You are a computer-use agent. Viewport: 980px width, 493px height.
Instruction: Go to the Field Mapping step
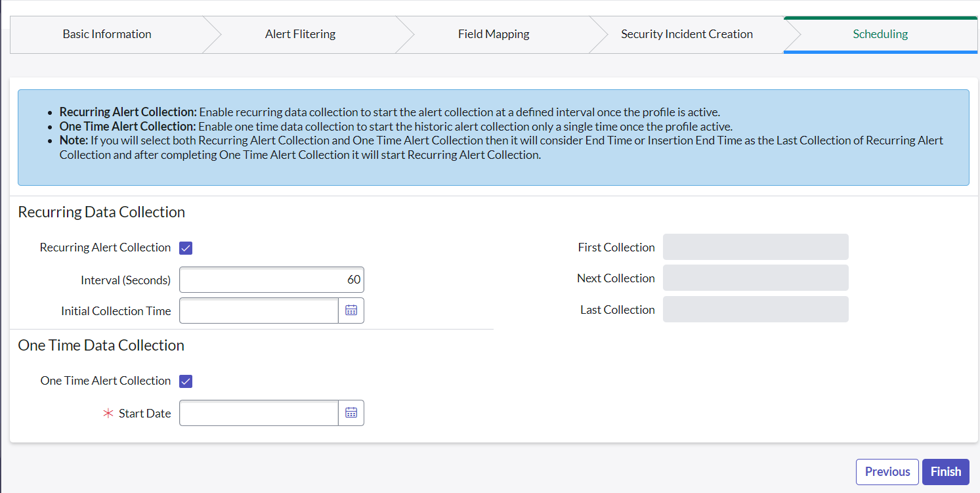coord(494,34)
